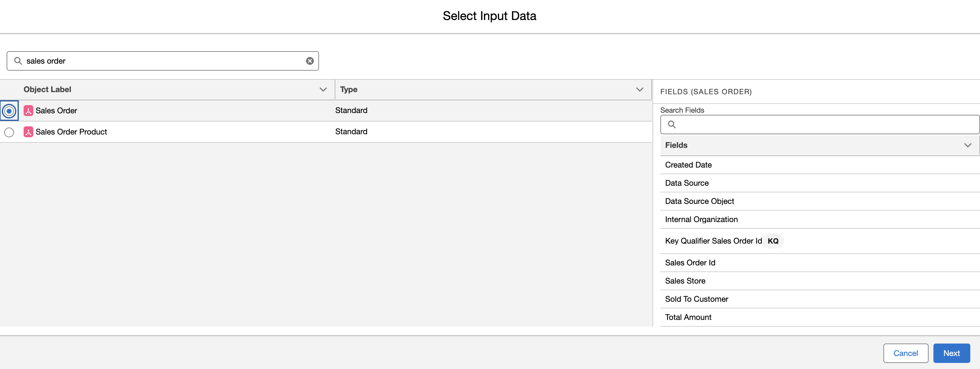This screenshot has width=980, height=369.
Task: Click the Sales Order Product object icon
Action: coord(28,132)
